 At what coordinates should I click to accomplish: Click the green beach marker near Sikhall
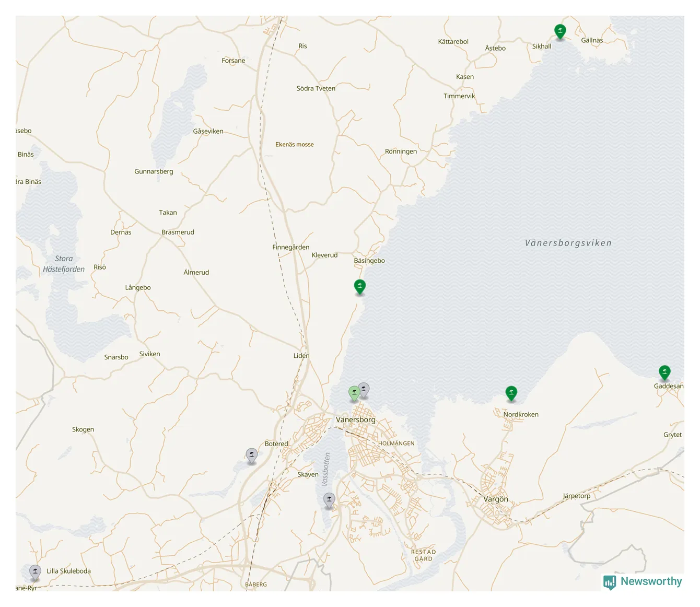[x=560, y=31]
